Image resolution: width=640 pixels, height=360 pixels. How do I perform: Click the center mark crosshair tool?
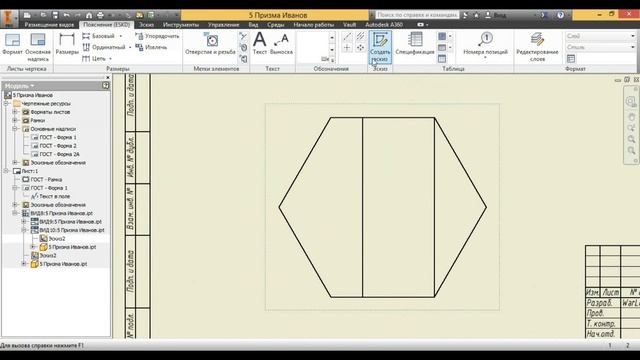pos(347,48)
